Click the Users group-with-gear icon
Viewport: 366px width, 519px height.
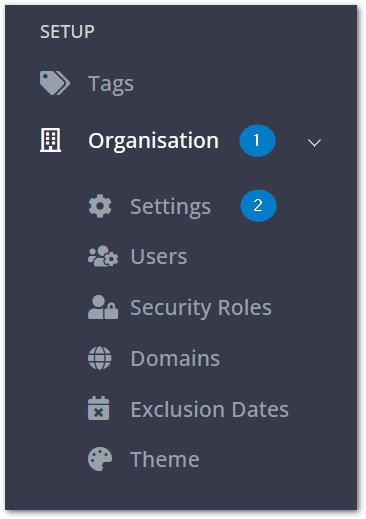[103, 256]
